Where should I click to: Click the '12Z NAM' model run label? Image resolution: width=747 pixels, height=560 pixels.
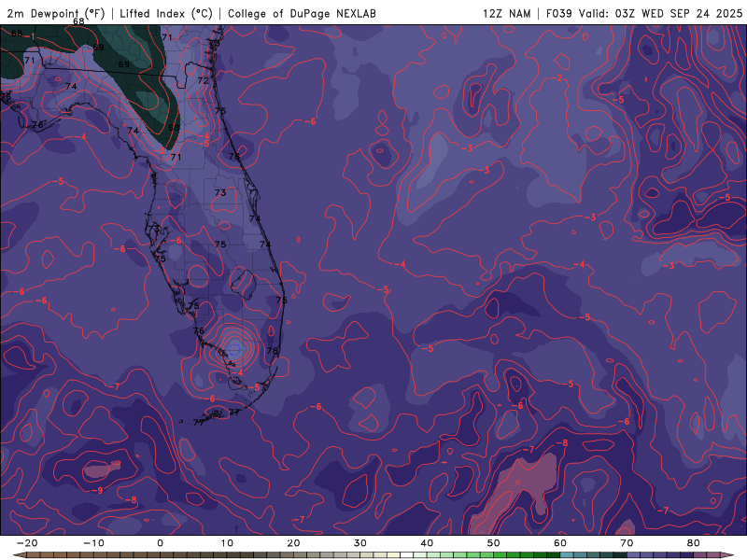click(506, 13)
